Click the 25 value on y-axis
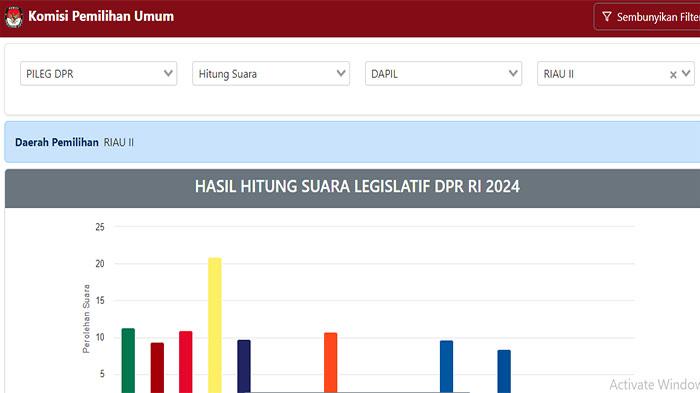The image size is (700, 393). tap(100, 227)
